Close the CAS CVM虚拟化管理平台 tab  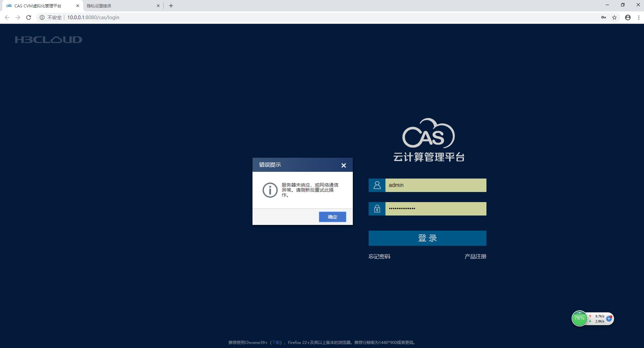click(77, 6)
